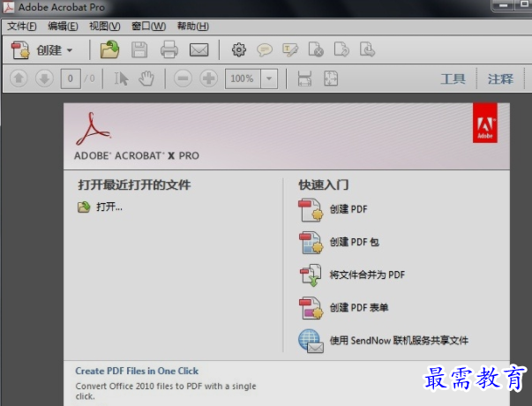
Task: Open the 注释 pane
Action: pos(500,79)
